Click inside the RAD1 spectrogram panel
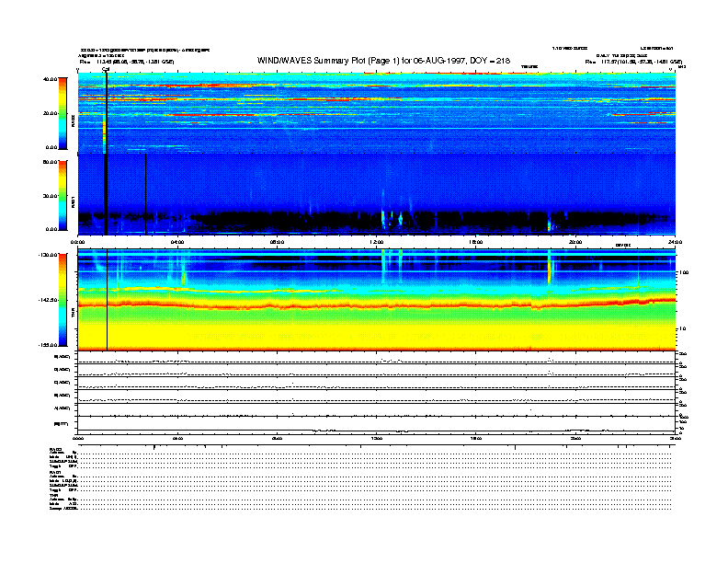Image resolution: width=728 pixels, height=563 pixels. (x=377, y=194)
